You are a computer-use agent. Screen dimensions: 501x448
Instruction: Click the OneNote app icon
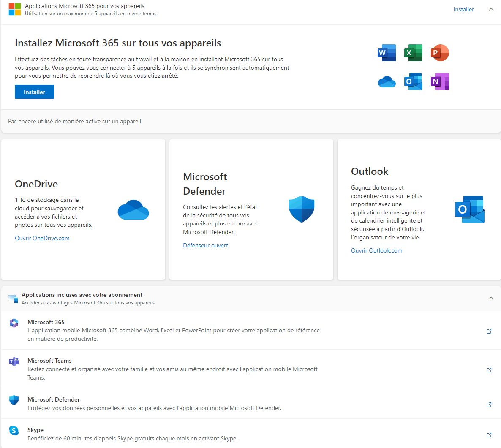[440, 81]
